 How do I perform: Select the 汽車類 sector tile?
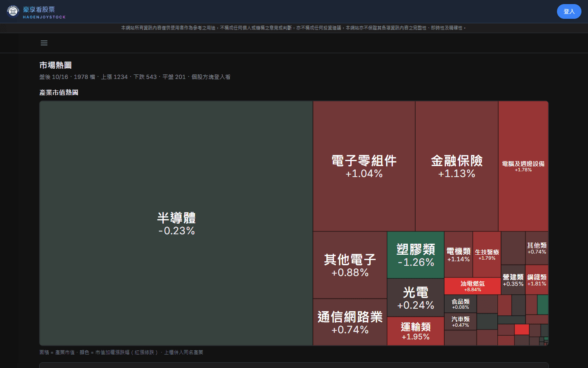click(461, 321)
